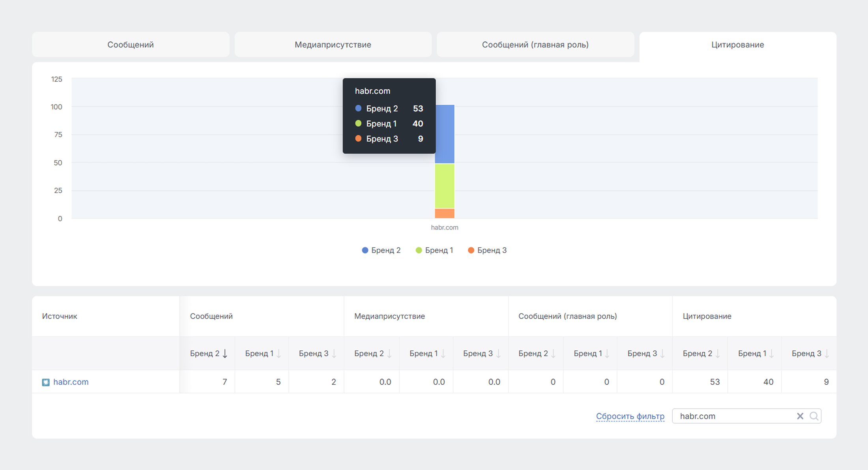This screenshot has height=470, width=868.
Task: Sort Сообщений column by Бренд 1 arrow
Action: click(279, 353)
